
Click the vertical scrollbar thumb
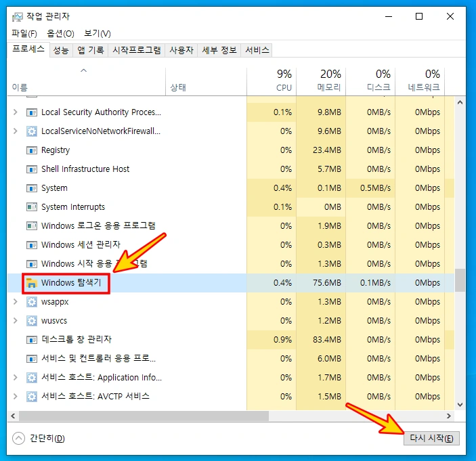[460, 280]
